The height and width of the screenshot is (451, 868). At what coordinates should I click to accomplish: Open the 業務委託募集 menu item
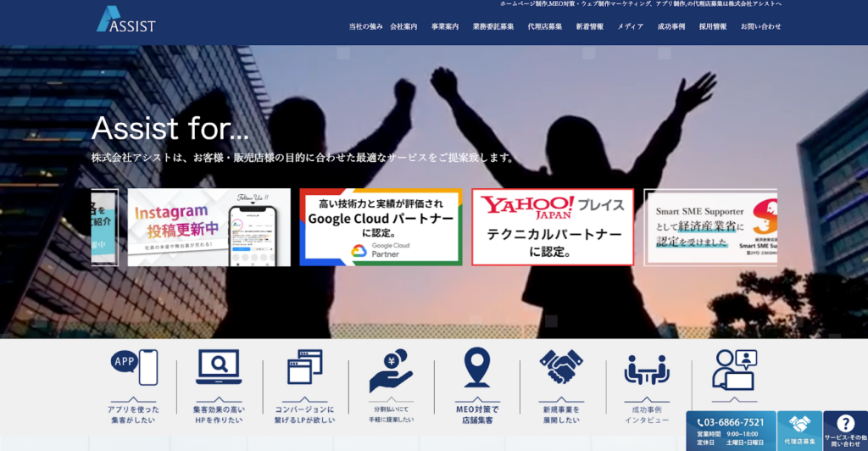493,26
